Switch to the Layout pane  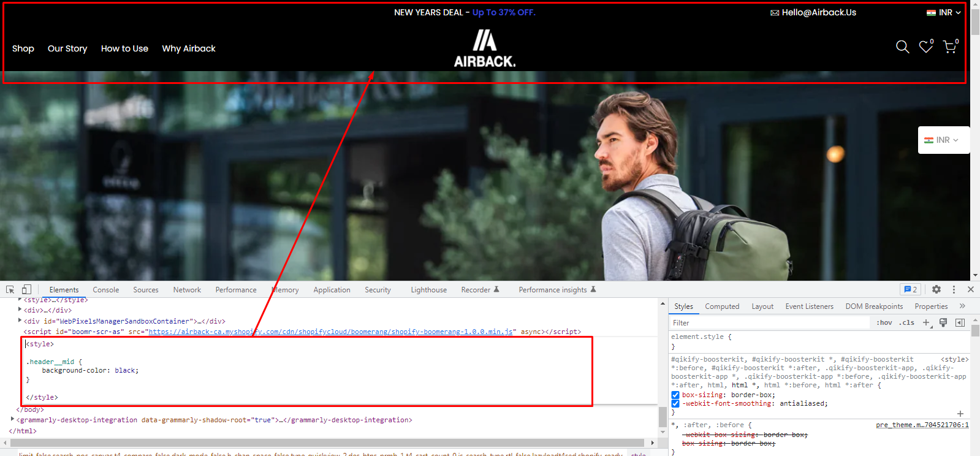click(762, 306)
